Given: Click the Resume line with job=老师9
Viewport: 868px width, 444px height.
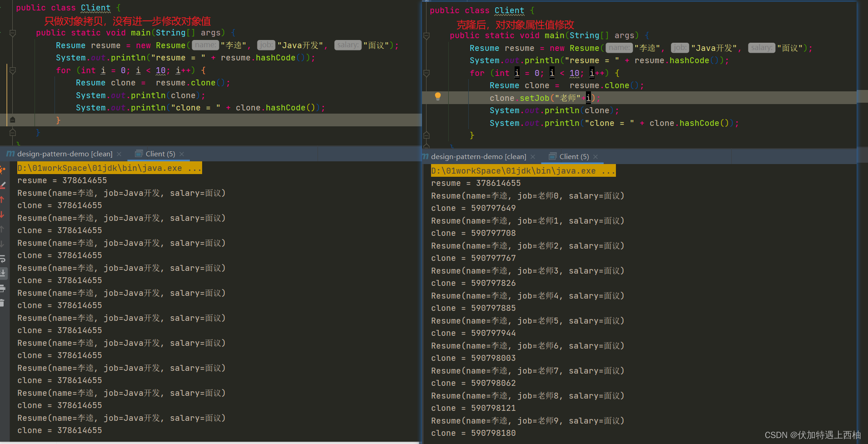Looking at the screenshot, I should click(528, 421).
